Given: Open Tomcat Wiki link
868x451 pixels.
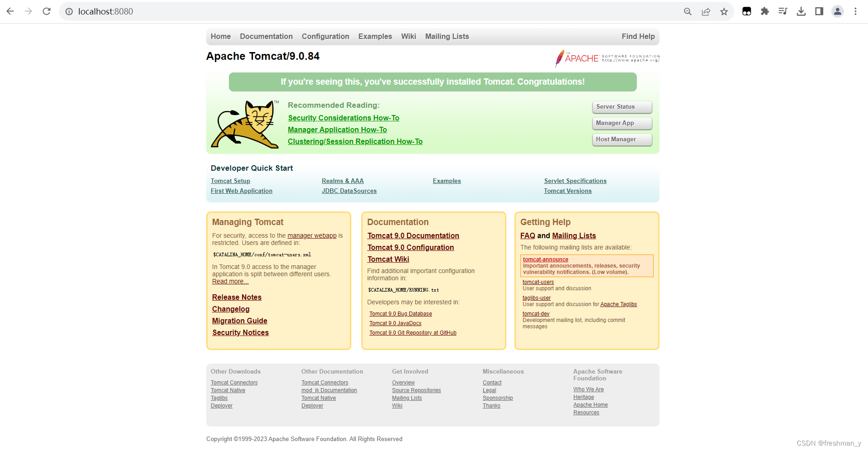Looking at the screenshot, I should 388,259.
